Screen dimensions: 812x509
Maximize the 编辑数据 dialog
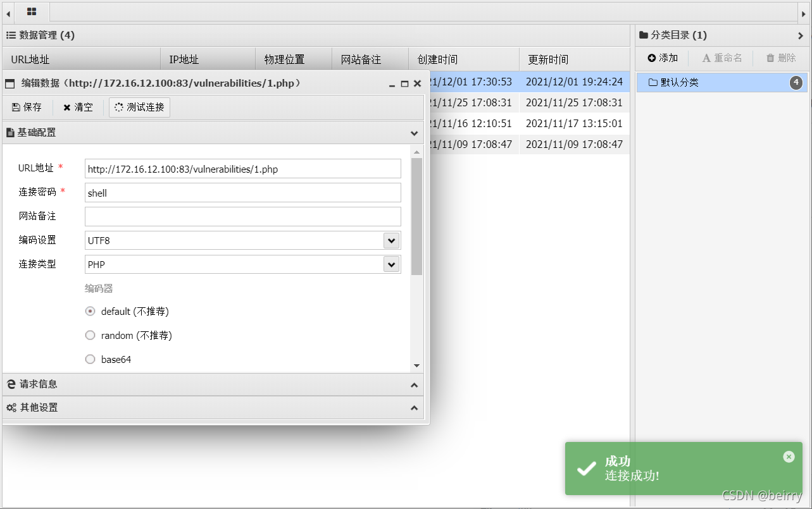point(405,83)
